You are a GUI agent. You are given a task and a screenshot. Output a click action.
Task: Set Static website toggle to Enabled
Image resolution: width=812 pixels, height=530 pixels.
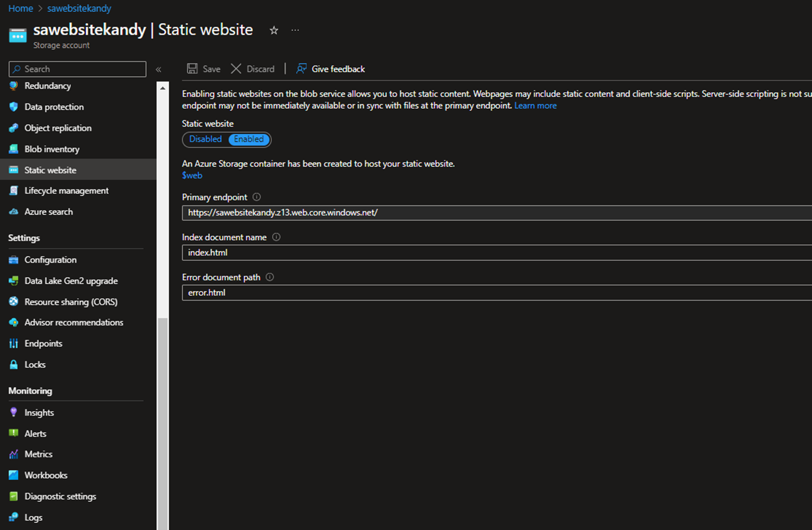coord(249,139)
